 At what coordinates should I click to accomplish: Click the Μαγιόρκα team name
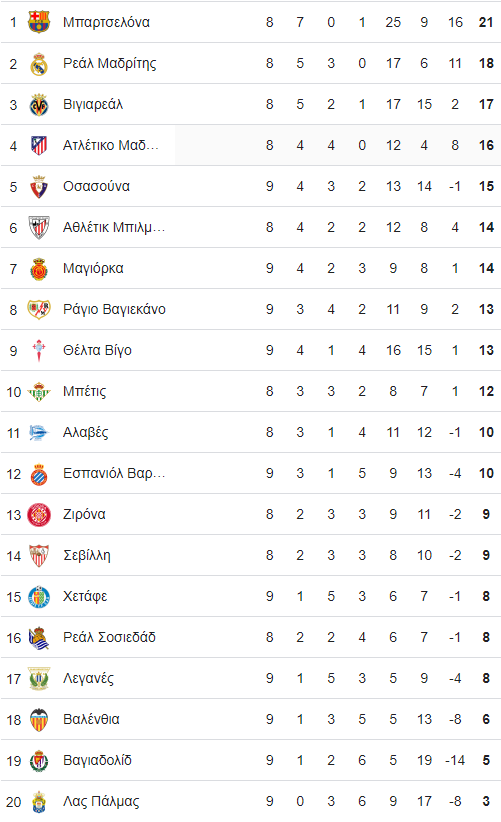pos(93,268)
